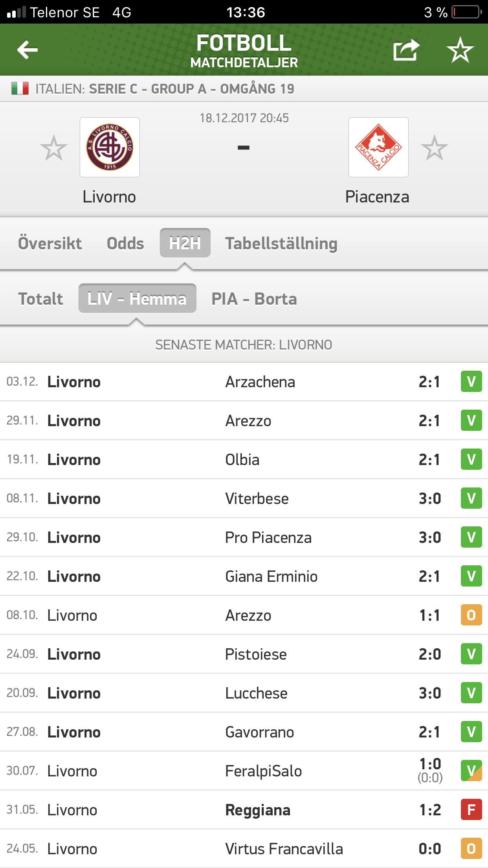Viewport: 488px width, 868px height.
Task: Switch to the Odds tab
Action: 125,243
